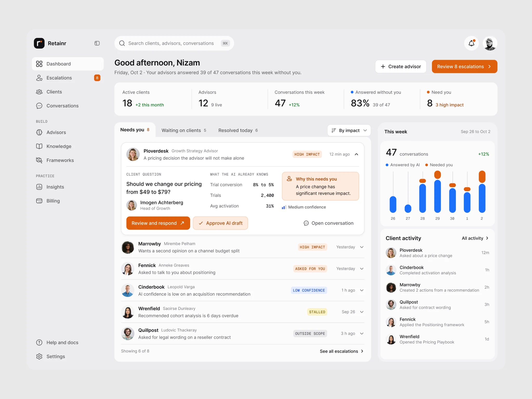This screenshot has width=532, height=399.
Task: Click the Insights chart icon in sidebar
Action: (x=39, y=187)
